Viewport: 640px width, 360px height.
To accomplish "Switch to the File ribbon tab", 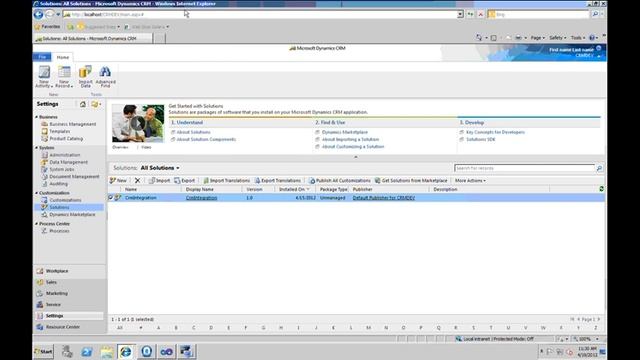I will pos(42,57).
